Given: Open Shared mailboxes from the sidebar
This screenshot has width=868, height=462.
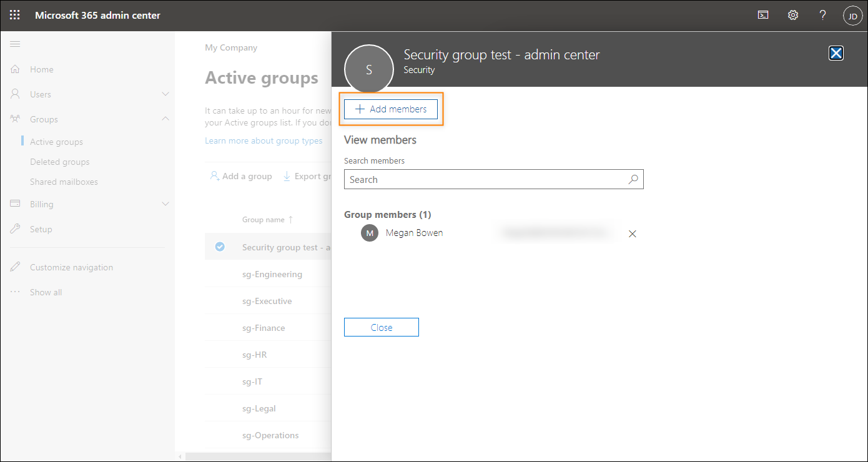Looking at the screenshot, I should coord(64,181).
